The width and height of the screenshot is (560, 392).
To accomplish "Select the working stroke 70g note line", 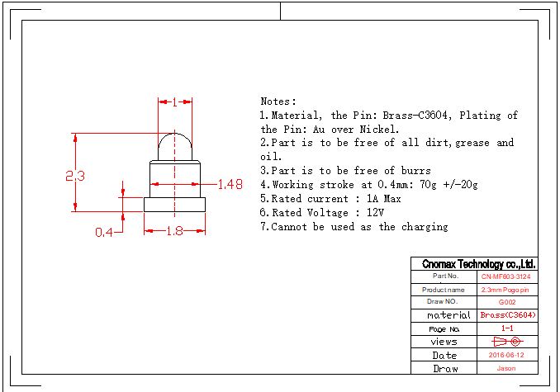I will 369,185.
